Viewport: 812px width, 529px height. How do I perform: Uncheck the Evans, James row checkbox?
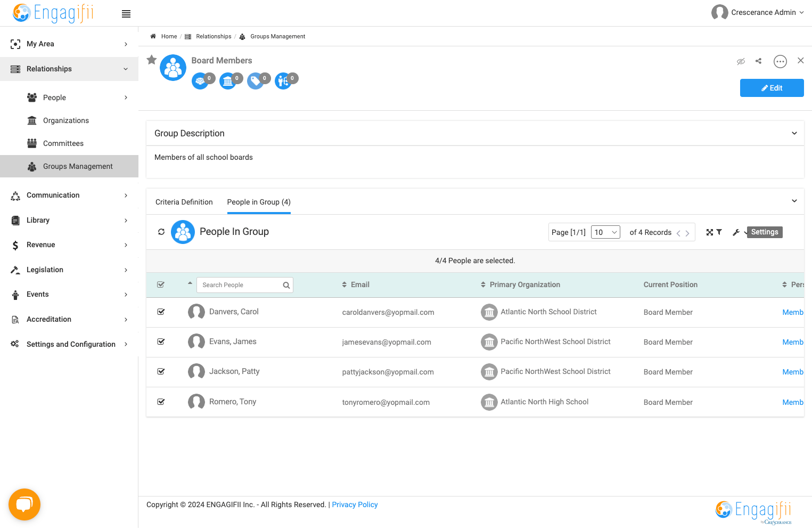coord(161,342)
